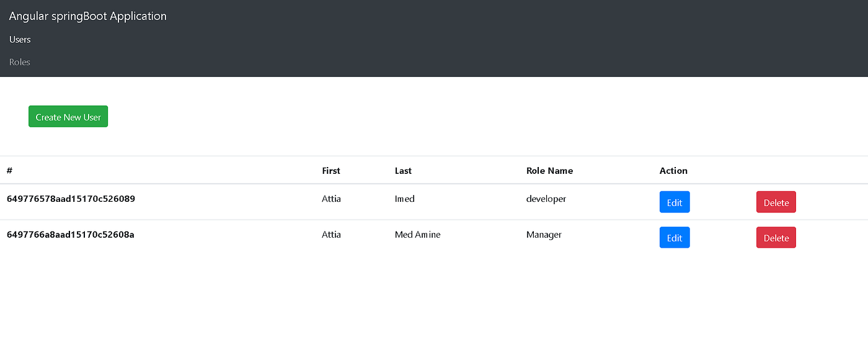Delete the developer user Imed
This screenshot has height=339, width=868.
(776, 202)
